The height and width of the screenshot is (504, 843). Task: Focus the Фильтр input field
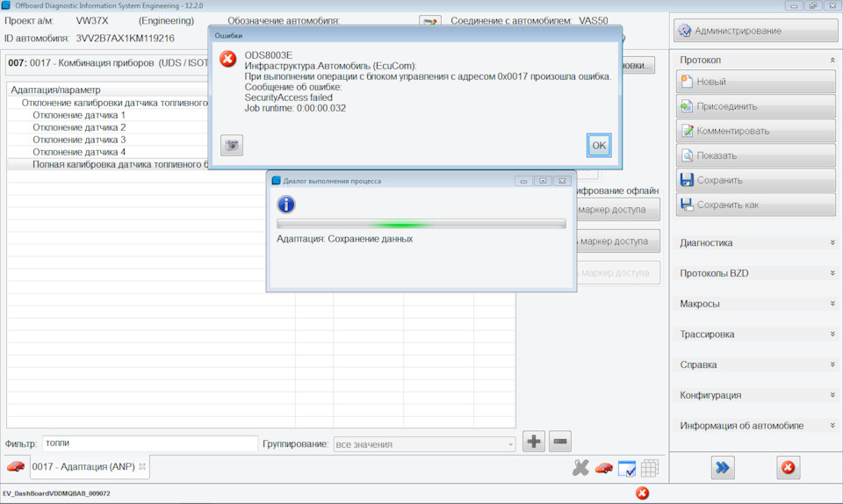click(x=149, y=443)
